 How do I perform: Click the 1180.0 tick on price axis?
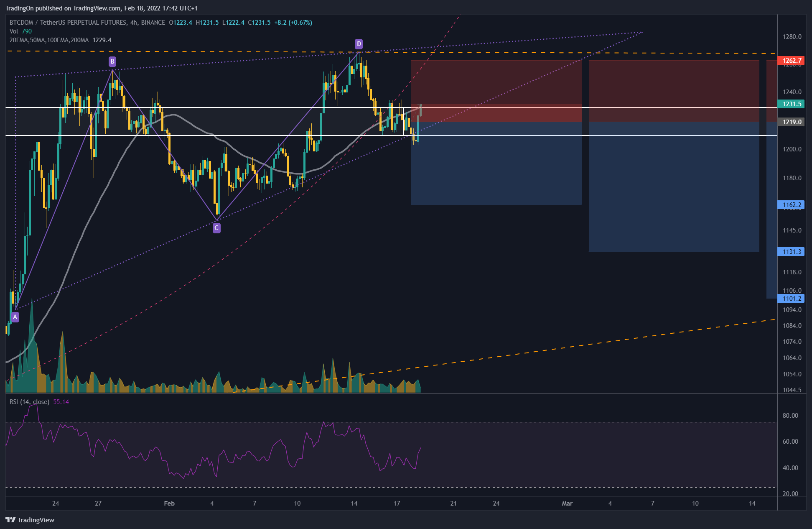click(x=792, y=178)
